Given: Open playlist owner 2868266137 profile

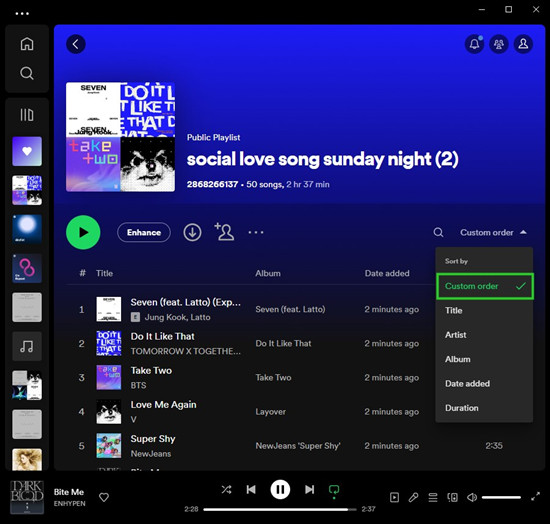Looking at the screenshot, I should (212, 184).
